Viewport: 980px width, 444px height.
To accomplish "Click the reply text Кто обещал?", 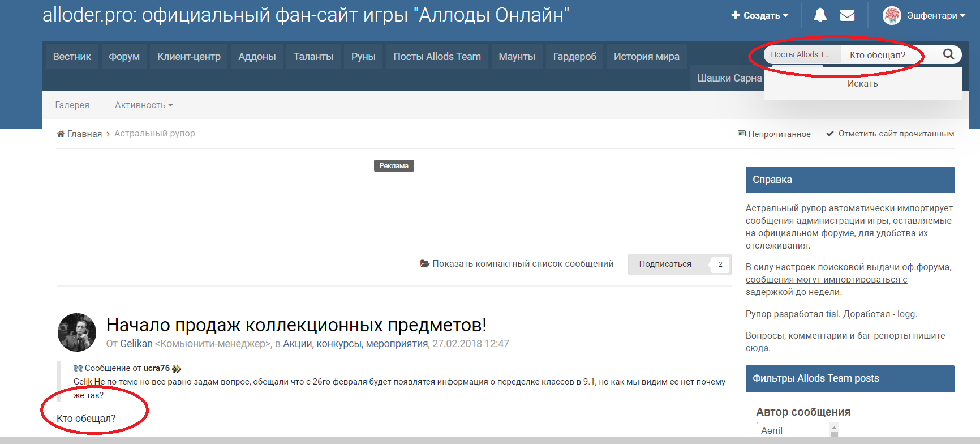I will click(x=86, y=419).
